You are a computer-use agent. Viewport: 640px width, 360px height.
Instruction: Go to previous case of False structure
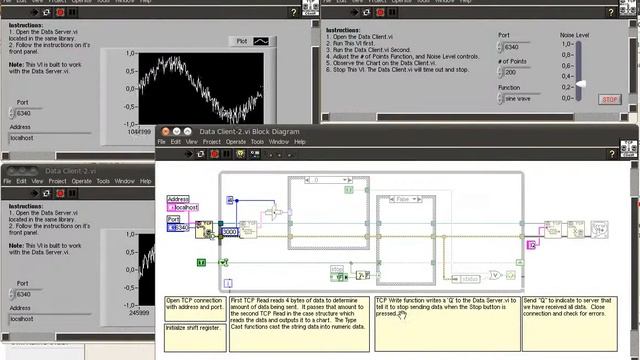click(x=392, y=199)
